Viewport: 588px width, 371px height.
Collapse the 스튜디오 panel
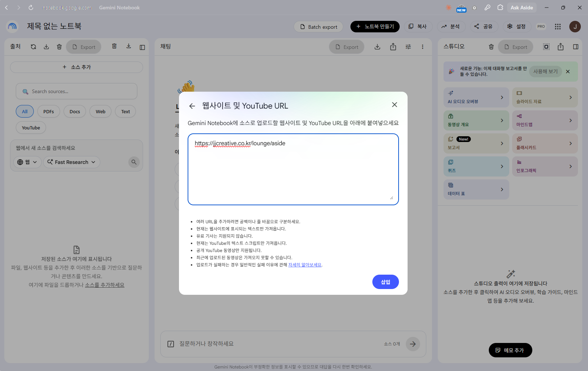[576, 47]
